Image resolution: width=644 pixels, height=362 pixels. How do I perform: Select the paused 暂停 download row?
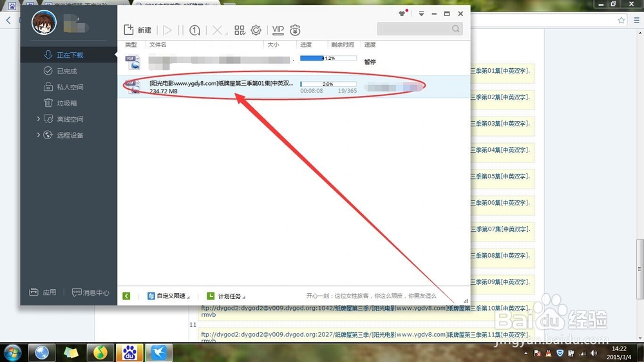[294, 62]
